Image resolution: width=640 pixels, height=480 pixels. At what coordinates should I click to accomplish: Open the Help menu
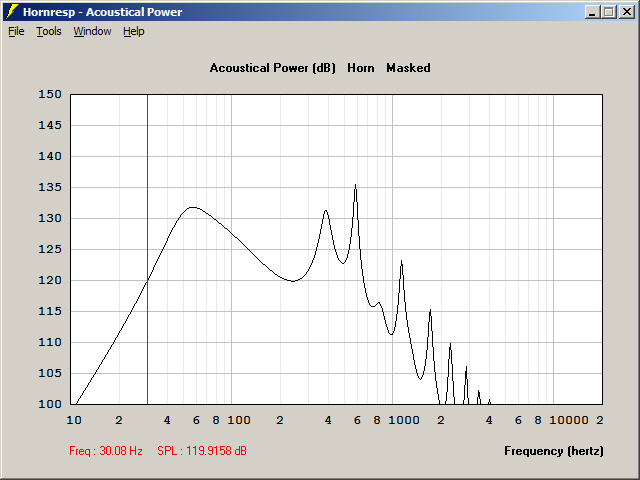tap(134, 31)
